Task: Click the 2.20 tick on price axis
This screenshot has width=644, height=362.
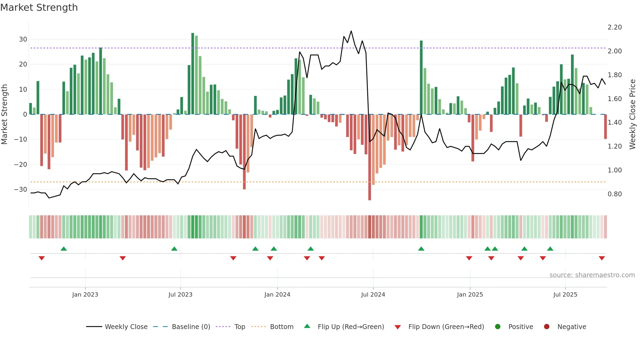Action: pyautogui.click(x=615, y=27)
